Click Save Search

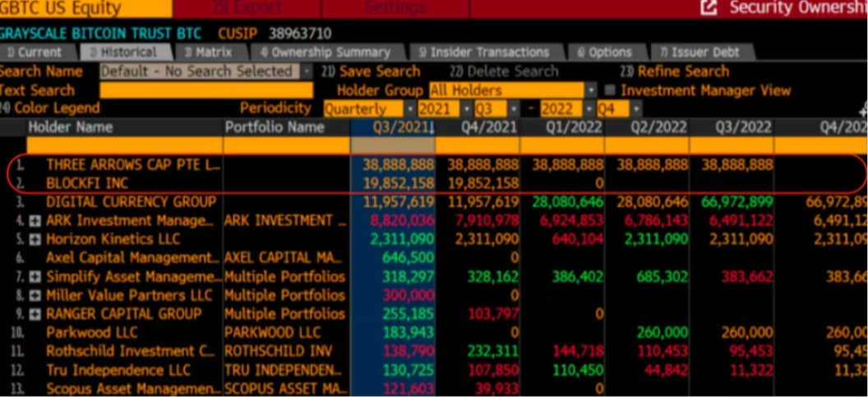pyautogui.click(x=371, y=72)
